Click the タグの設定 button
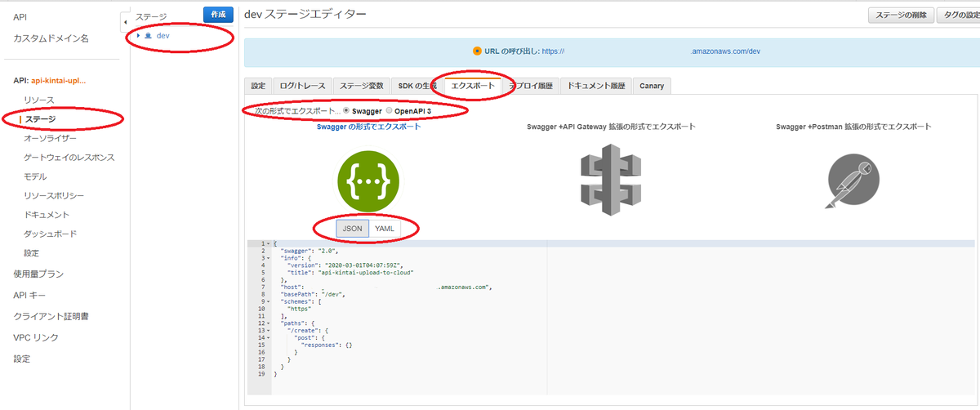 click(959, 15)
